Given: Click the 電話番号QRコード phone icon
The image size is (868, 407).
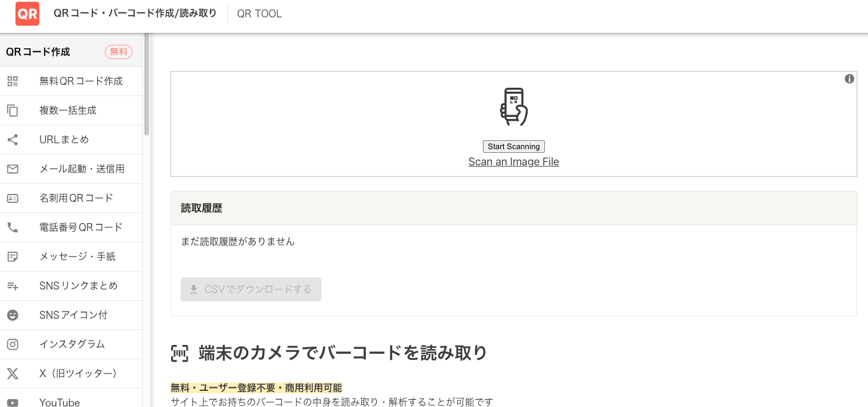Looking at the screenshot, I should point(13,227).
